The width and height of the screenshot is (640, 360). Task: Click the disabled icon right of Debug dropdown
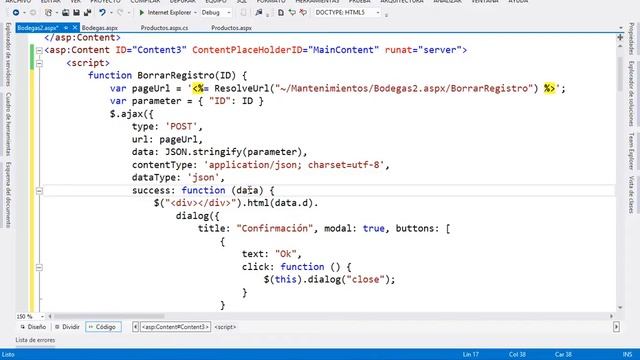coord(243,13)
